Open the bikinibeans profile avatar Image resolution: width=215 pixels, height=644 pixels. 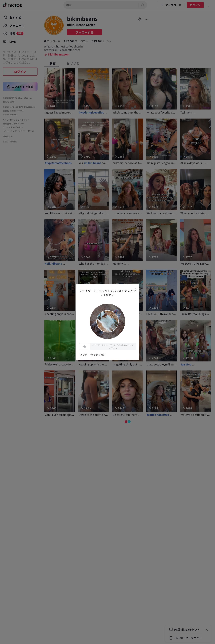click(x=54, y=25)
